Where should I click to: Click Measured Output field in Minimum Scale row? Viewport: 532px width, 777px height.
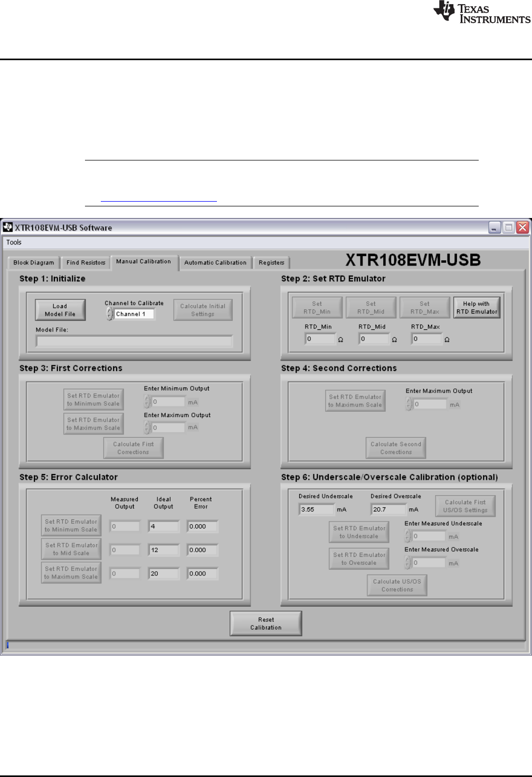point(125,526)
